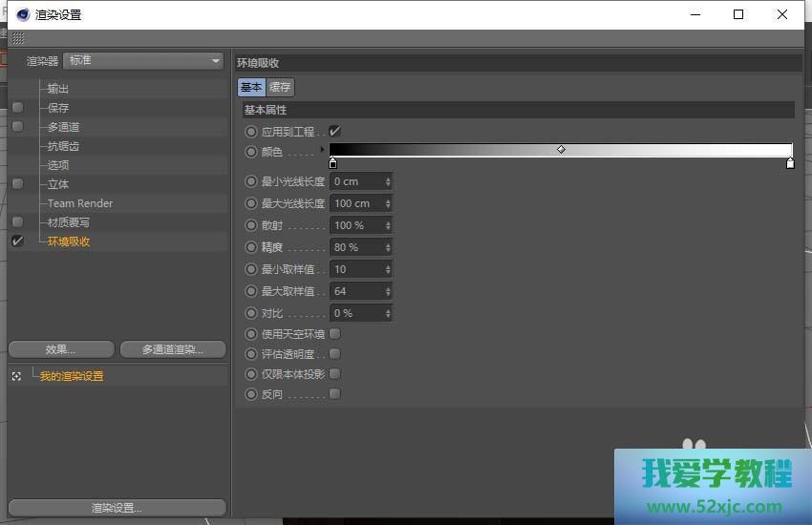Enable the 使用天空环境 checkbox
The width and height of the screenshot is (812, 525).
[x=334, y=334]
